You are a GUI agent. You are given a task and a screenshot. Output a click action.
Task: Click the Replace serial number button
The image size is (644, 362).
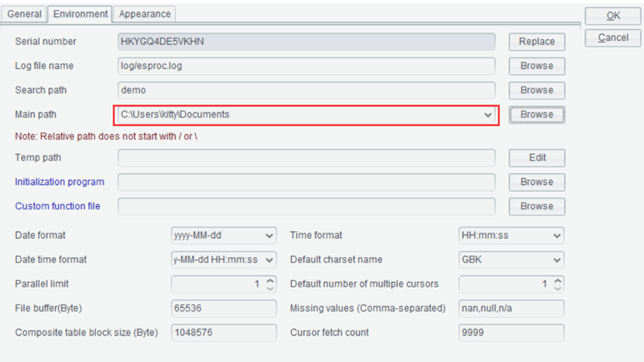[x=537, y=42]
